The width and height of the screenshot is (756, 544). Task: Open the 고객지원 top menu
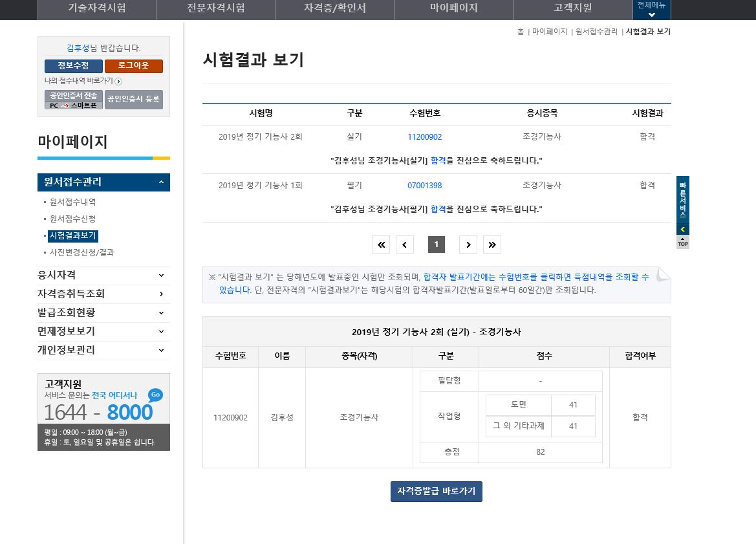(x=572, y=8)
